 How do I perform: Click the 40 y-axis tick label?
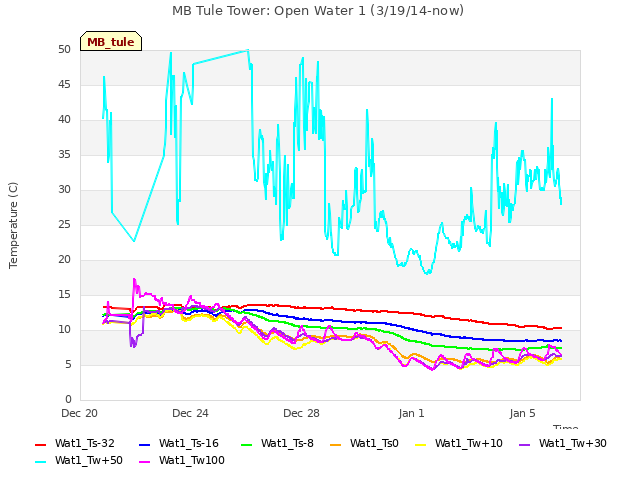pos(64,120)
